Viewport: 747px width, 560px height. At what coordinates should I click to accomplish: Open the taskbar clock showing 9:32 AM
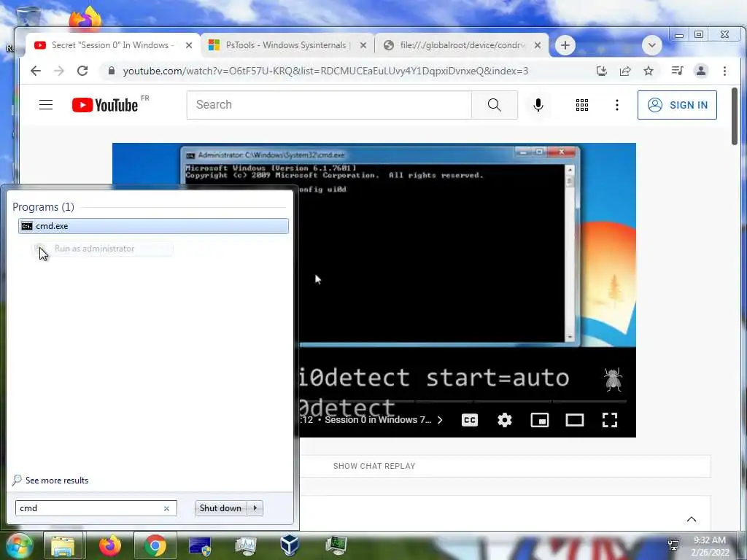click(710, 546)
